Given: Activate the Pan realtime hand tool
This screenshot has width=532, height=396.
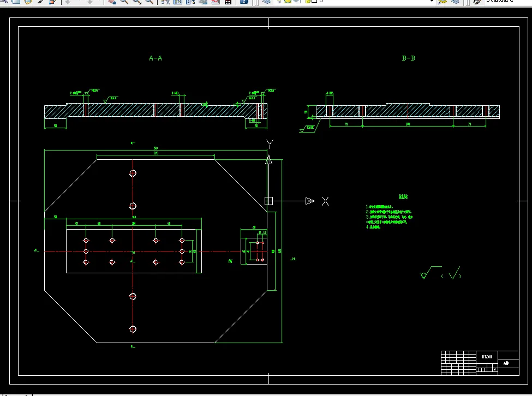Looking at the screenshot, I should (112, 1).
